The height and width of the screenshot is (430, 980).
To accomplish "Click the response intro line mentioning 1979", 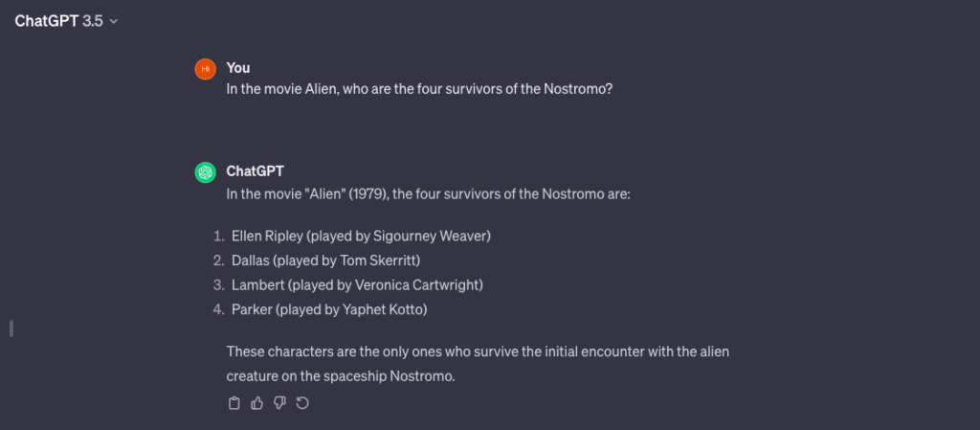I will point(428,193).
